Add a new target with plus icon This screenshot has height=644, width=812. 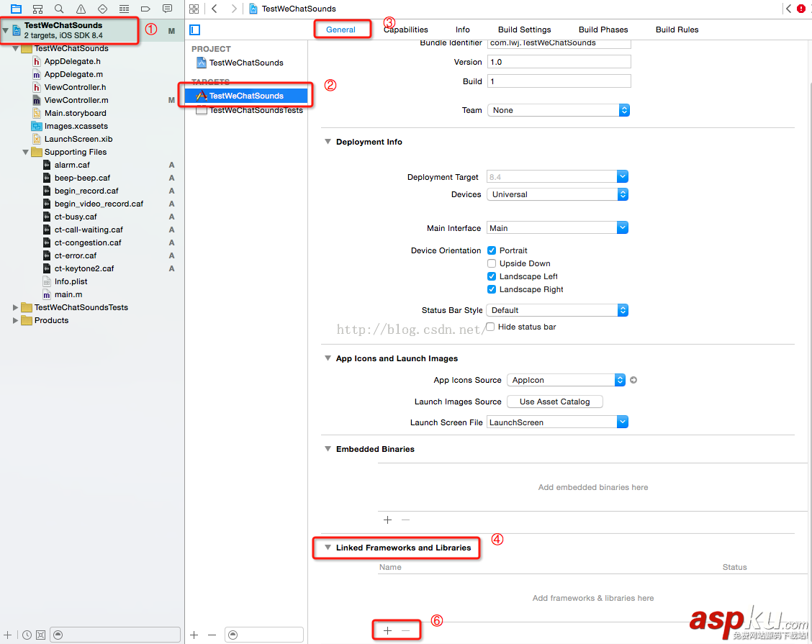click(x=194, y=635)
